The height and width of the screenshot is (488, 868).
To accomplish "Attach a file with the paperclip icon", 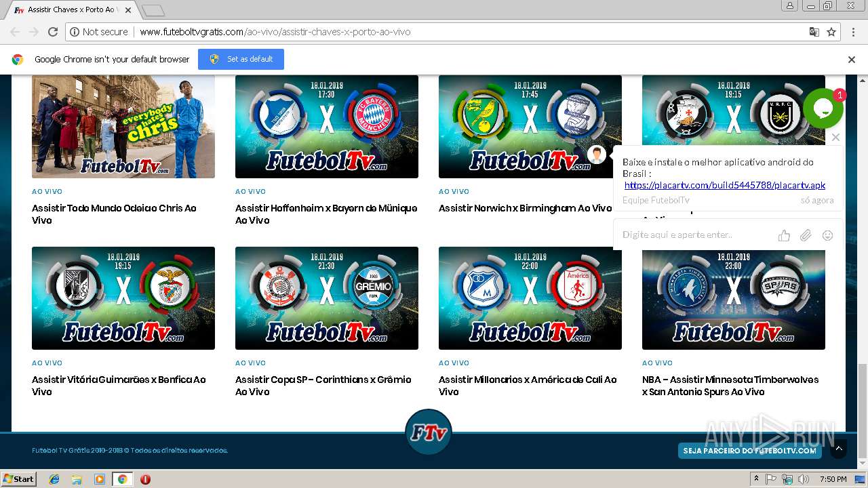I will (806, 235).
